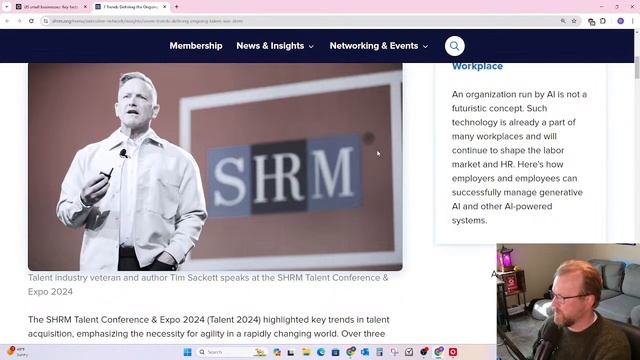
Task: Click the chevron next to Networking & Events
Action: coord(425,47)
